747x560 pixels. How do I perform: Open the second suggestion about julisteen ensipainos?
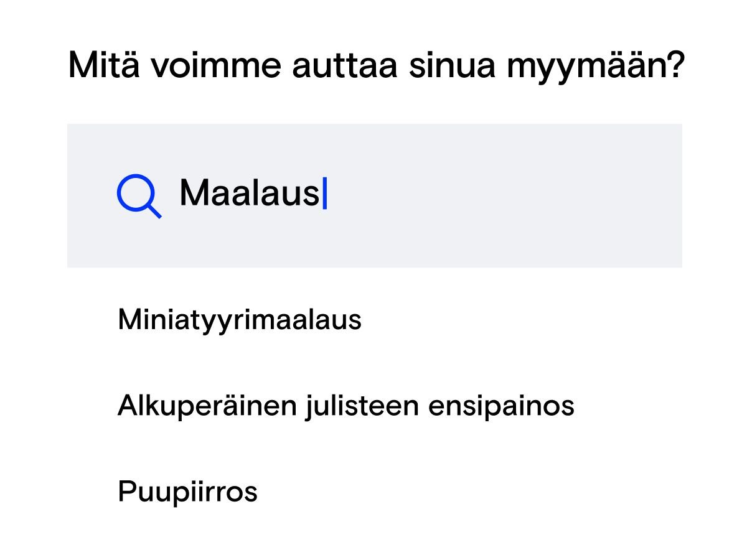click(x=345, y=406)
